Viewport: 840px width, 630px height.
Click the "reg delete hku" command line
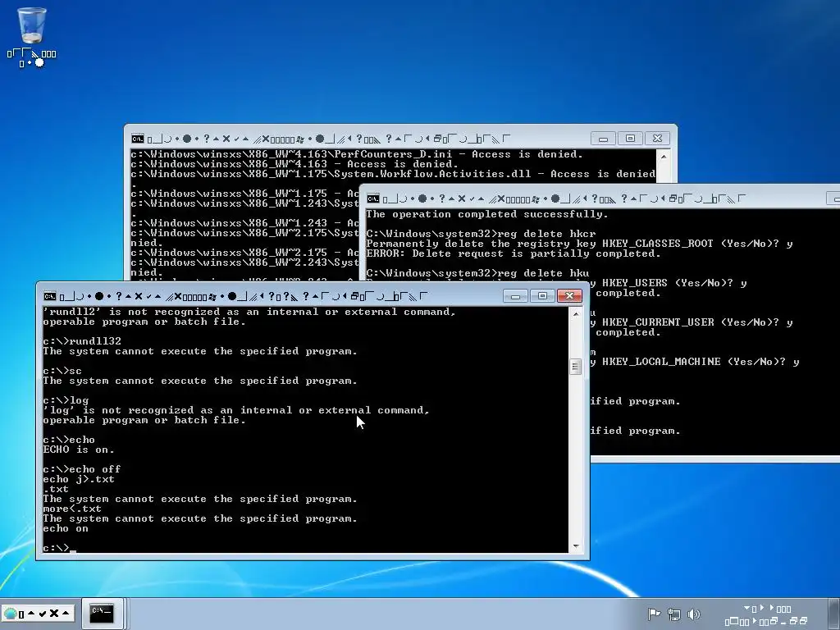click(x=477, y=273)
